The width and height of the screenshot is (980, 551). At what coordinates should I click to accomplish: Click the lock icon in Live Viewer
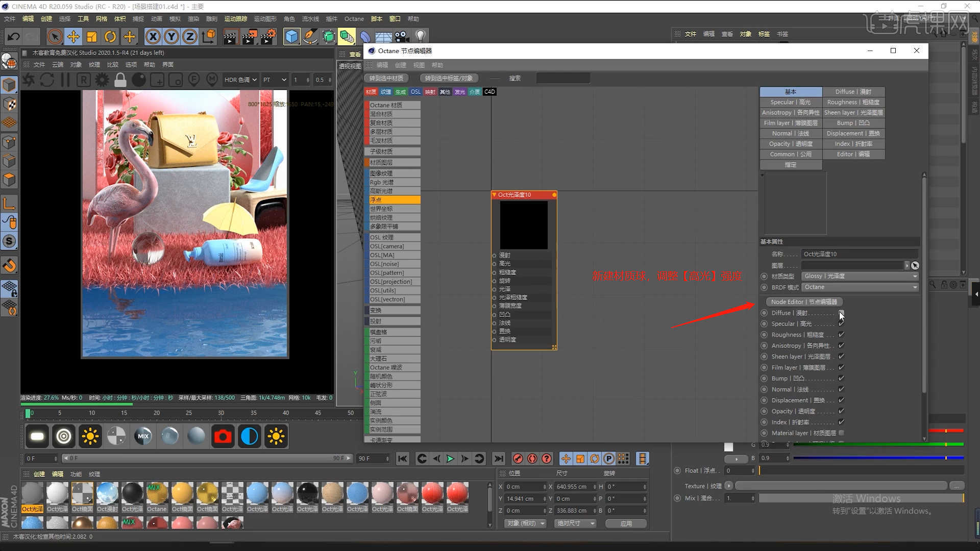pyautogui.click(x=120, y=80)
